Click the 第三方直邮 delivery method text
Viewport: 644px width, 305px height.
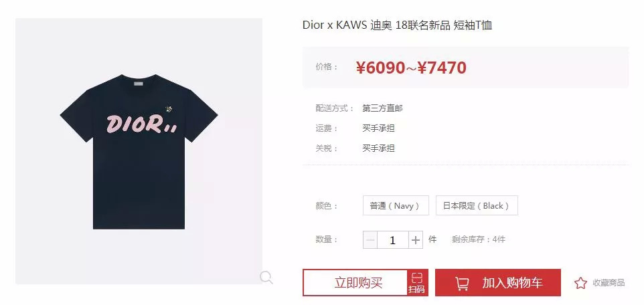coord(382,108)
